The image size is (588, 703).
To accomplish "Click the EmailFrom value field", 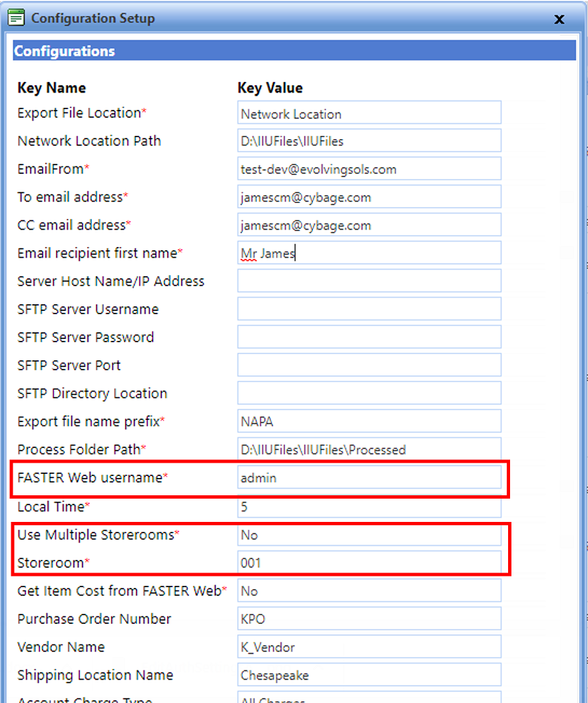I will 369,168.
